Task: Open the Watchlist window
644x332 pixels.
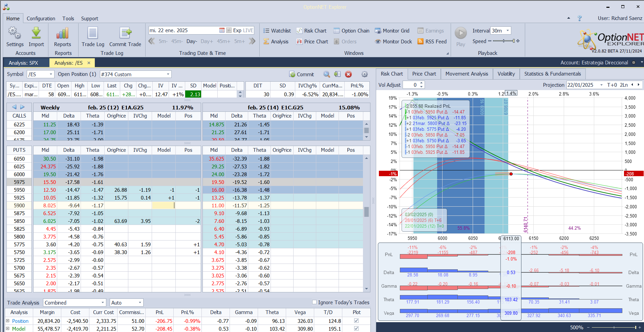Action: click(277, 31)
